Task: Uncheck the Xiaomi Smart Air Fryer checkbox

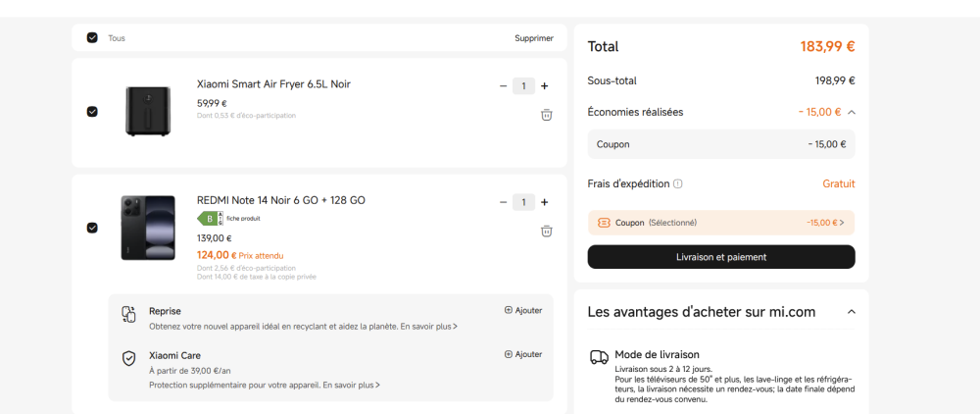Action: 92,112
